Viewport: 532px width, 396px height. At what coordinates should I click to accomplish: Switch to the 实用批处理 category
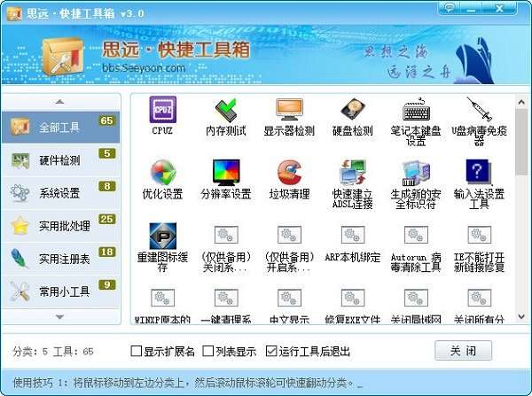(x=60, y=226)
